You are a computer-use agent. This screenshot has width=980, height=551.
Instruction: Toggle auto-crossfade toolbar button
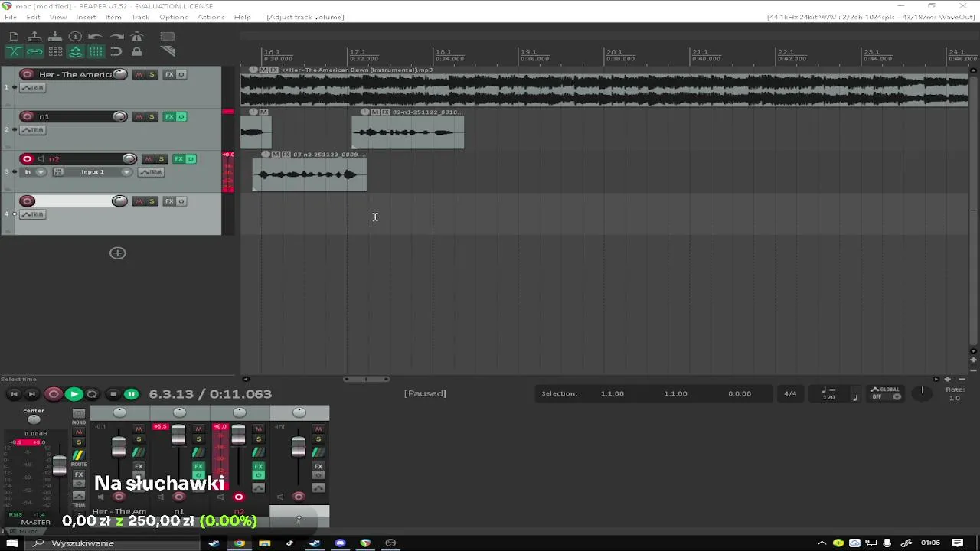[x=14, y=52]
